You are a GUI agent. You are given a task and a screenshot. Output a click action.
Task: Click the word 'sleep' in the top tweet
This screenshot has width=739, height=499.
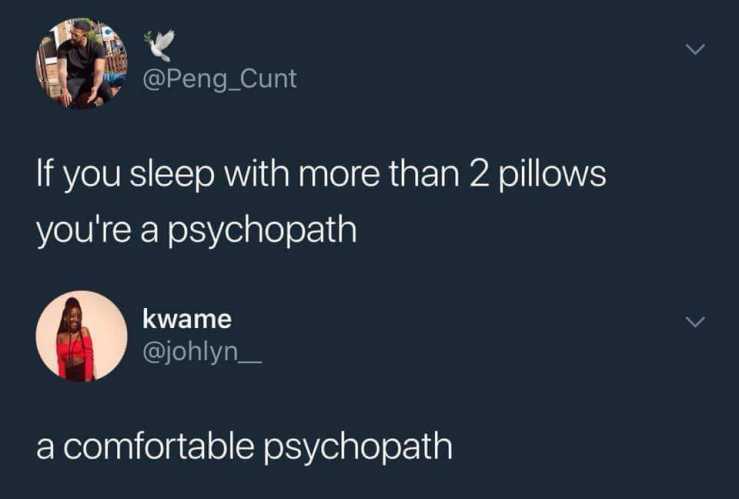(172, 175)
